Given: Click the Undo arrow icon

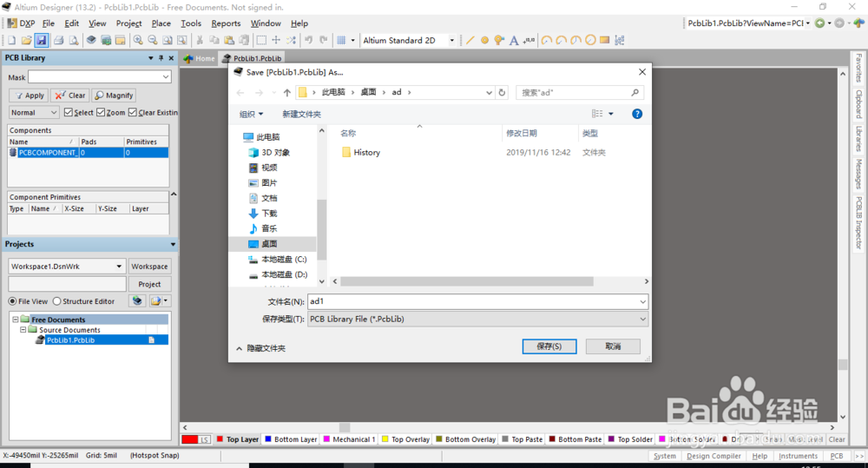Looking at the screenshot, I should coord(309,41).
